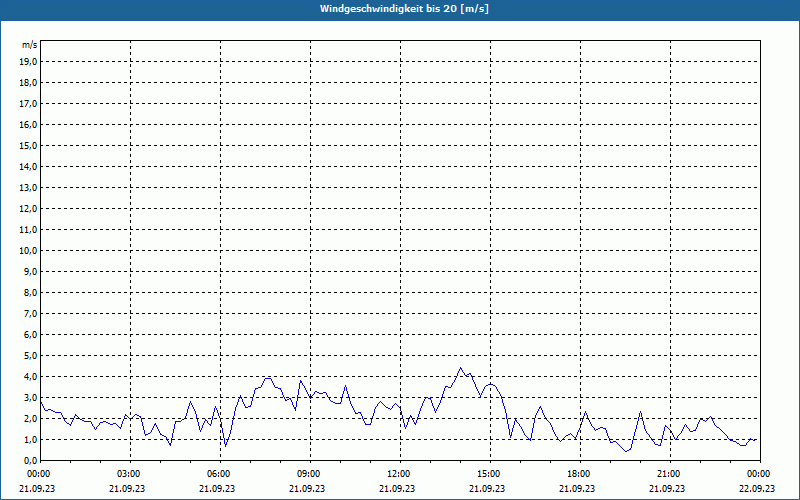Click the 03:00 time label
This screenshot has width=800, height=500.
point(130,474)
